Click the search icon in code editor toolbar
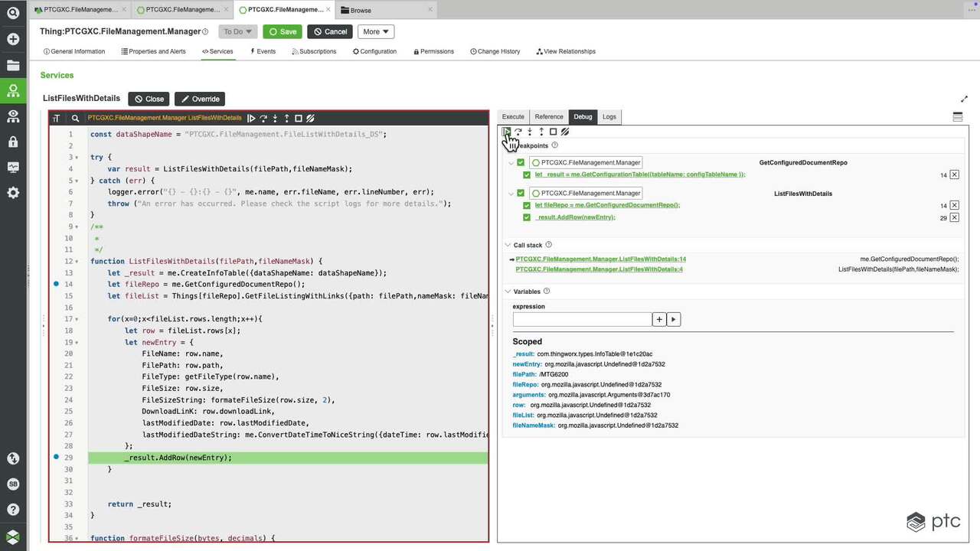This screenshot has width=980, height=551. click(x=75, y=119)
